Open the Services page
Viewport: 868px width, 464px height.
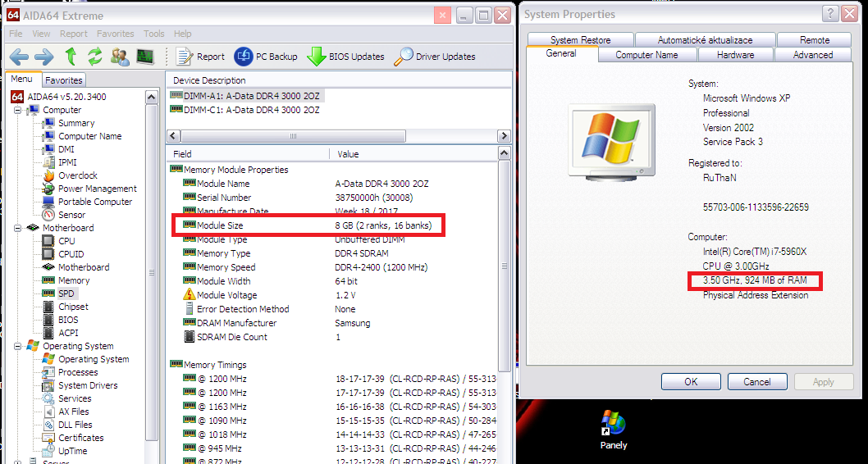coord(75,398)
